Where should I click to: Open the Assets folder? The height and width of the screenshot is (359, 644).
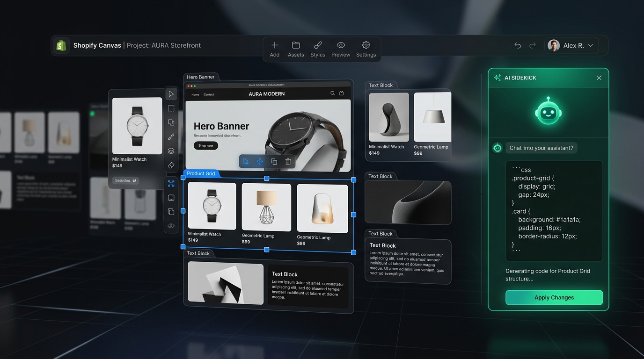pyautogui.click(x=296, y=49)
